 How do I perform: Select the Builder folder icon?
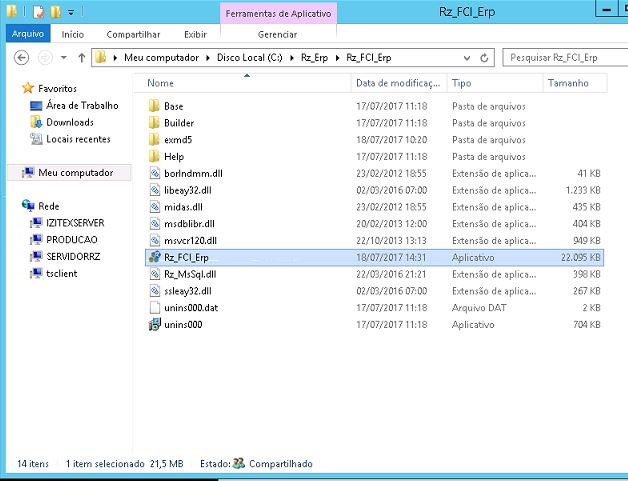pyautogui.click(x=154, y=123)
